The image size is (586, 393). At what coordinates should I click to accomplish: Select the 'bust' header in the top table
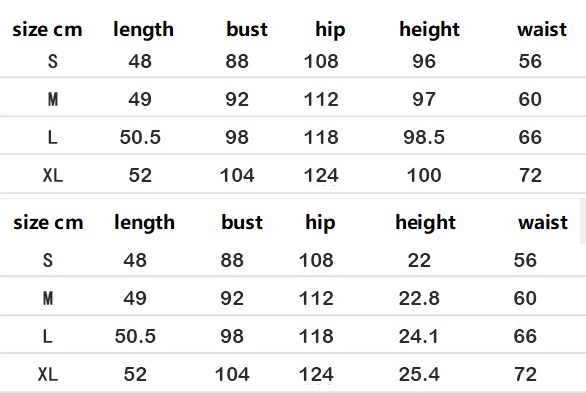(247, 29)
